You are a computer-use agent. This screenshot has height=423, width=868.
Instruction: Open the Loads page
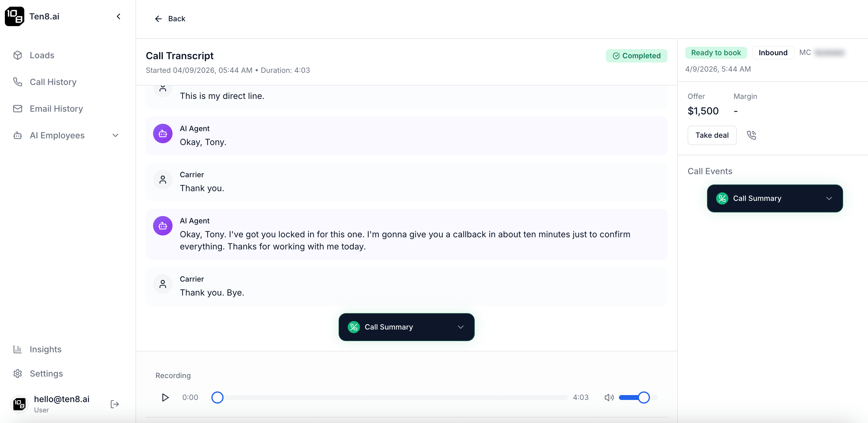(67, 55)
